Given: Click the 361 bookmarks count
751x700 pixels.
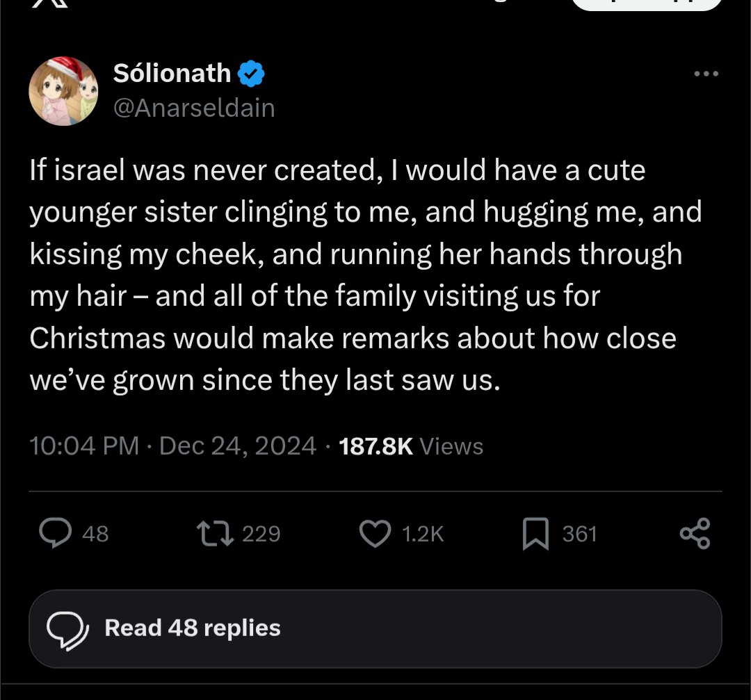Looking at the screenshot, I should [579, 534].
